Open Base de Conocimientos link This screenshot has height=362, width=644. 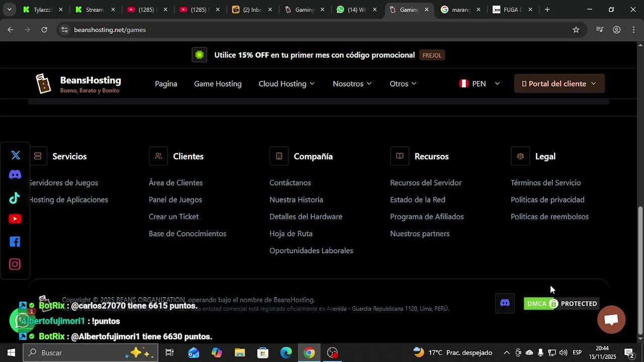(187, 234)
